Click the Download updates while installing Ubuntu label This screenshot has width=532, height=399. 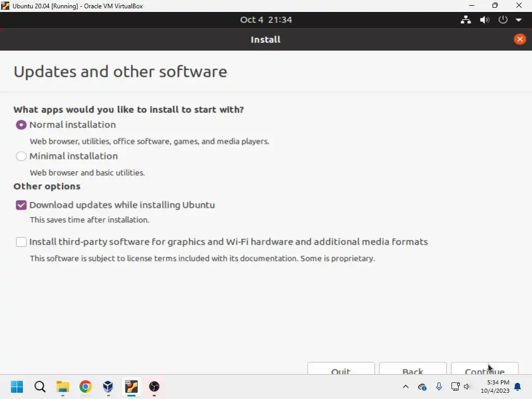tap(122, 205)
